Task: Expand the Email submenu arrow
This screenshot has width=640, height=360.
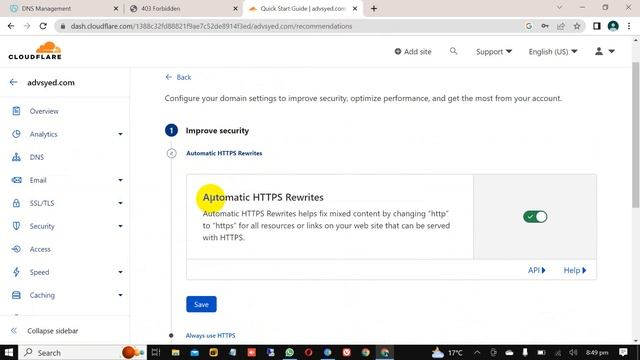Action: (120, 180)
